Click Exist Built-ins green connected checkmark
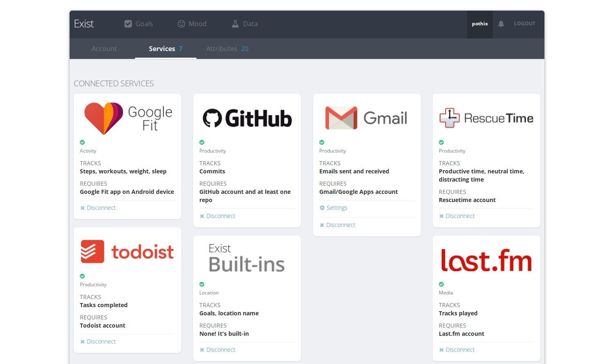The image size is (614, 364). 202,284
